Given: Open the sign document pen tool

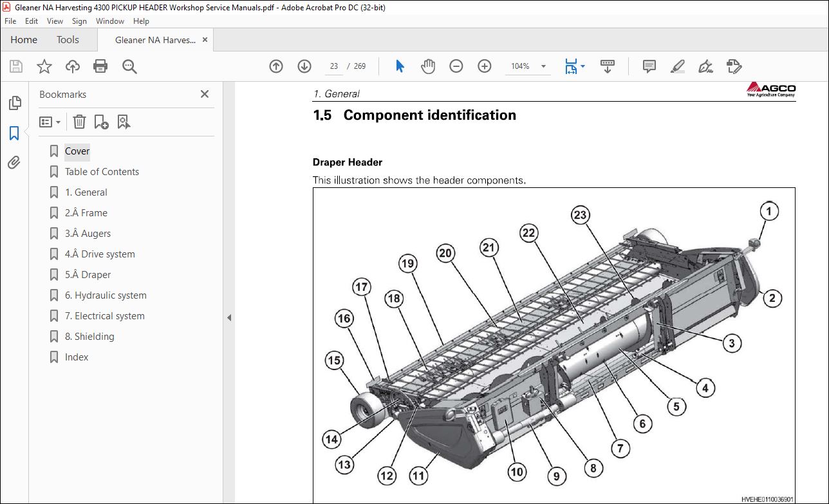Looking at the screenshot, I should (x=706, y=66).
